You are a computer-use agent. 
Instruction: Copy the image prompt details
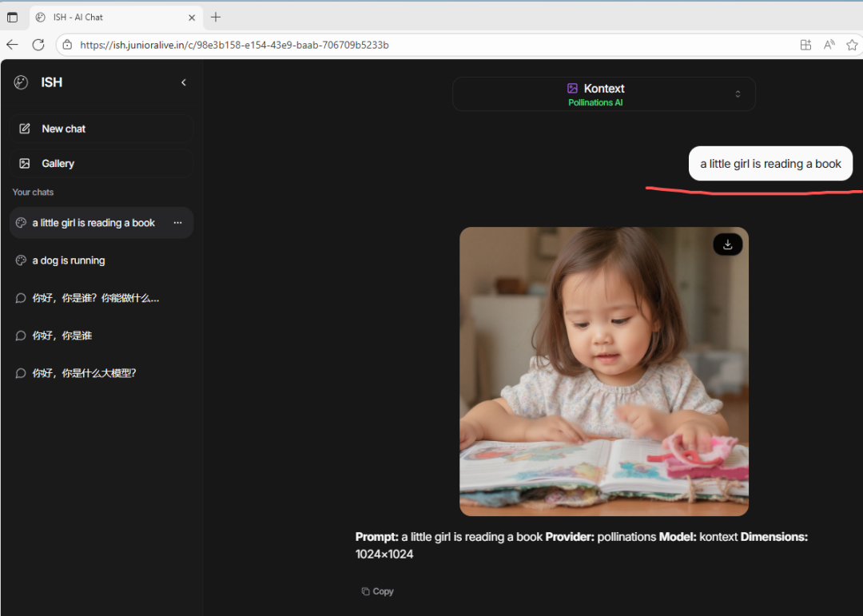377,591
